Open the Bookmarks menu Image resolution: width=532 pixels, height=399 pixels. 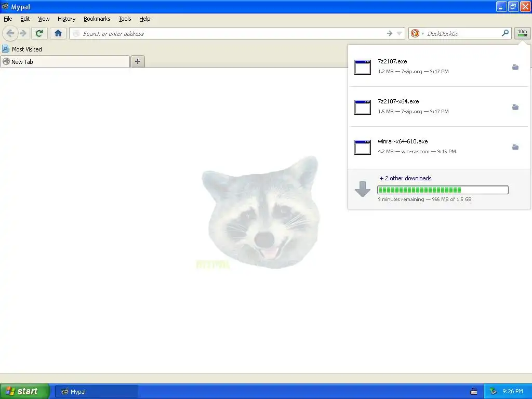[97, 19]
